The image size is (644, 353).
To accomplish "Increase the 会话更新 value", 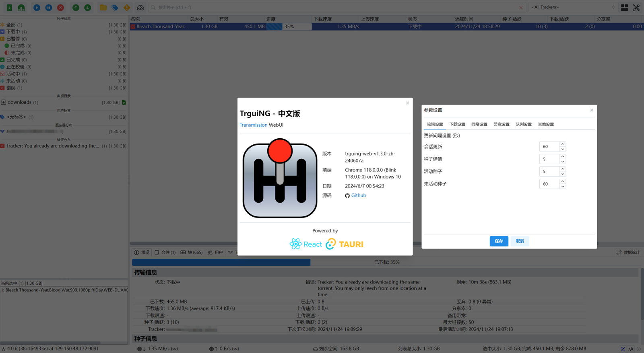I will 563,144.
